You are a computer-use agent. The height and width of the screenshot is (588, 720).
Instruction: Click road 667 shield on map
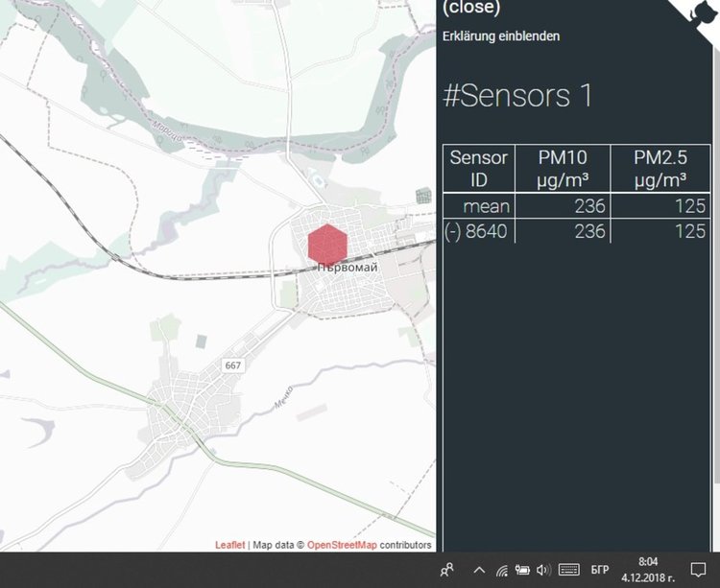tap(234, 366)
